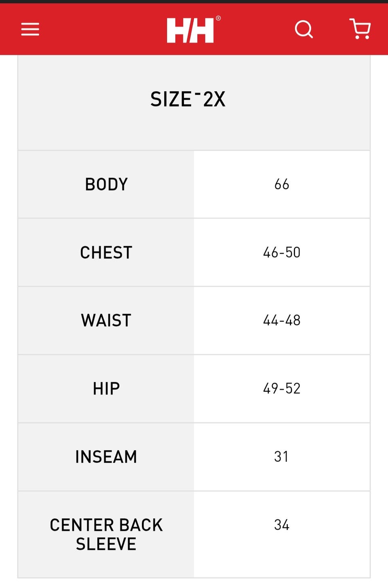
Task: Open the shopping cart
Action: tap(360, 29)
